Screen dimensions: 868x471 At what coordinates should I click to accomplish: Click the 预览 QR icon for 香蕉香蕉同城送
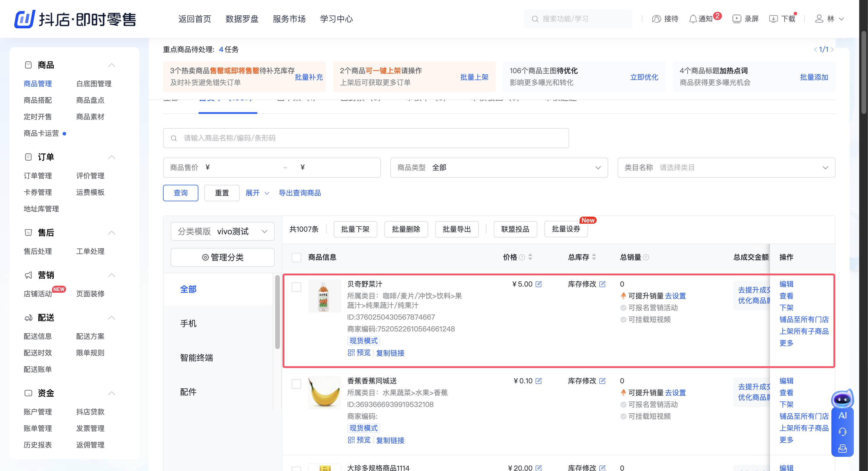click(351, 440)
